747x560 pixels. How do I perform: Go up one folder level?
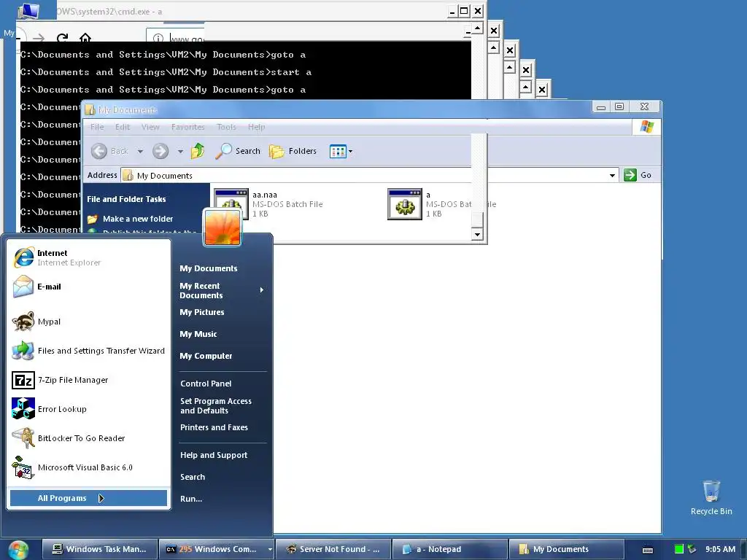point(197,151)
